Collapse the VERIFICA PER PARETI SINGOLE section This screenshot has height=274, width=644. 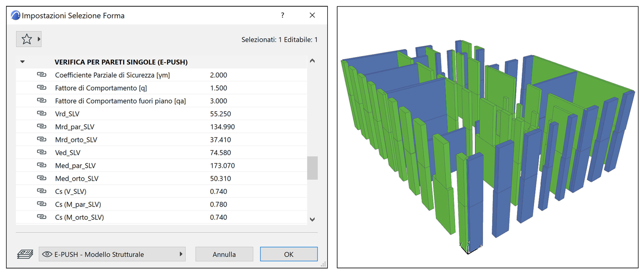click(x=23, y=62)
